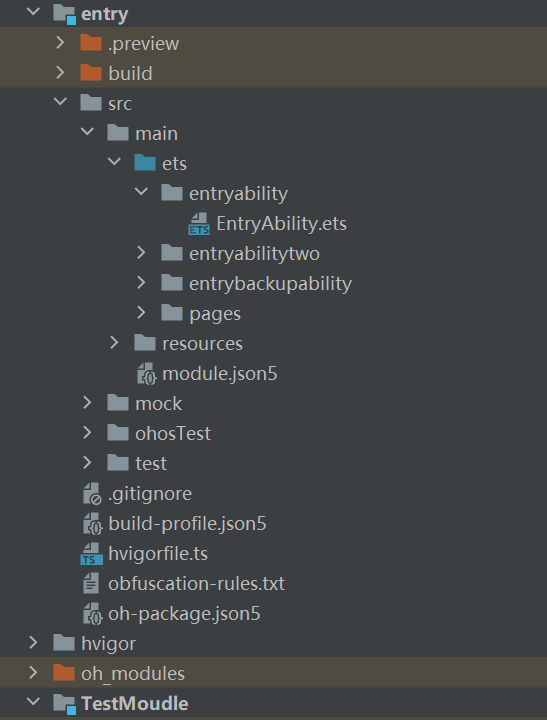This screenshot has width=547, height=720.
Task: Expand the .preview folder
Action: (x=60, y=43)
